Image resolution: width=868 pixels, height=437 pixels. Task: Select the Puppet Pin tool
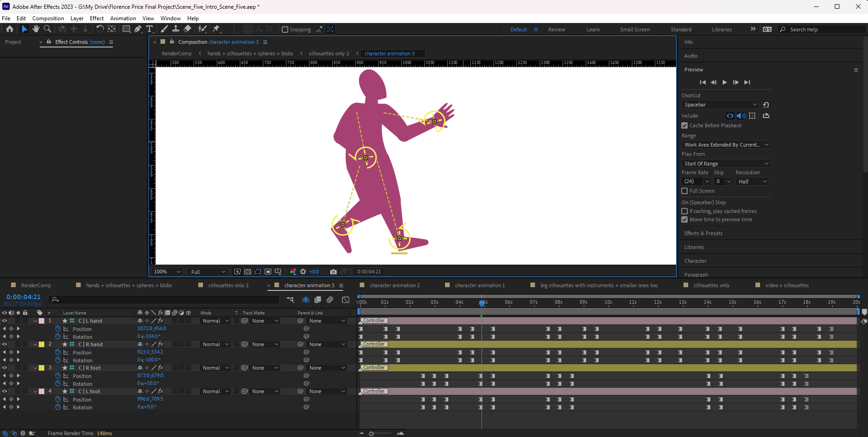tap(216, 29)
